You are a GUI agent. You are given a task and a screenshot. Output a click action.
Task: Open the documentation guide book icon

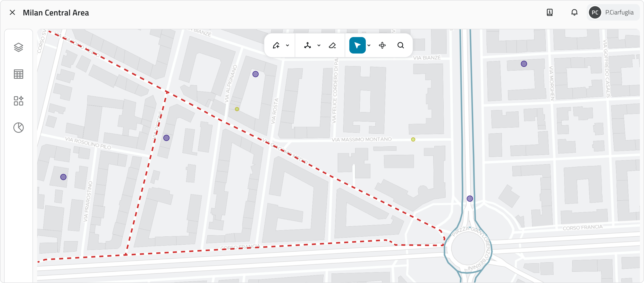[550, 12]
